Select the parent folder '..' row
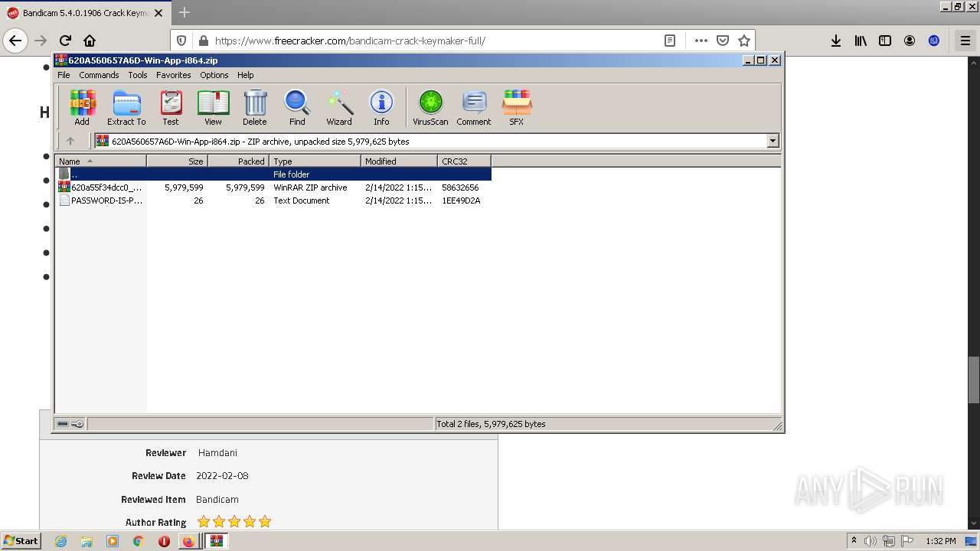980x551 pixels. tap(273, 174)
